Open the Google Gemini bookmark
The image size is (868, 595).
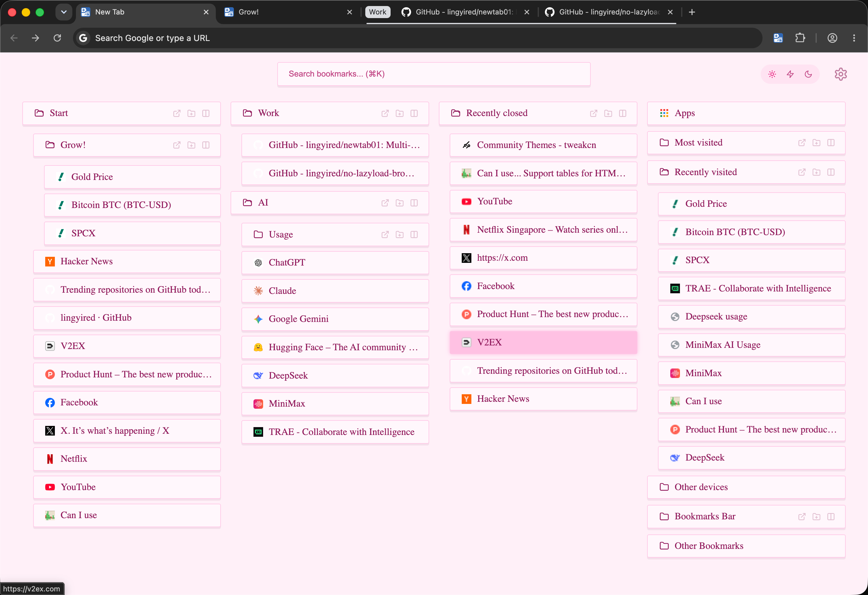(335, 319)
